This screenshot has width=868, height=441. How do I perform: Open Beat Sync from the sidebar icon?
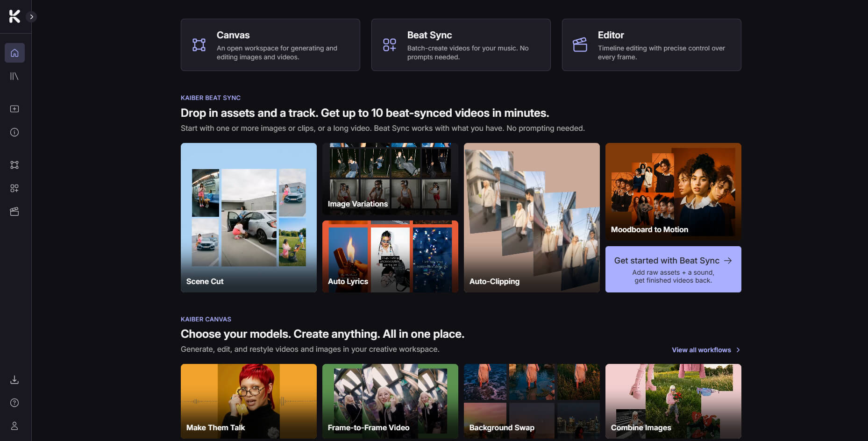14,188
